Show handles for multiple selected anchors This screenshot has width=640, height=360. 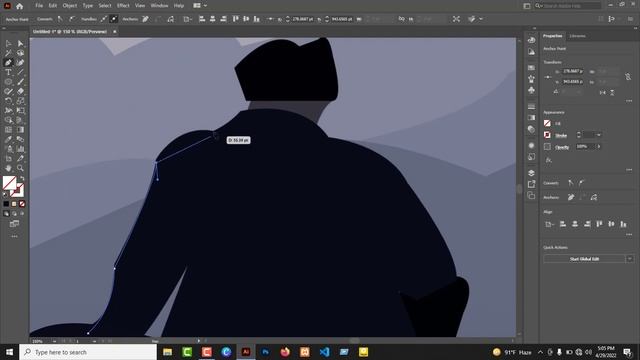(103, 19)
